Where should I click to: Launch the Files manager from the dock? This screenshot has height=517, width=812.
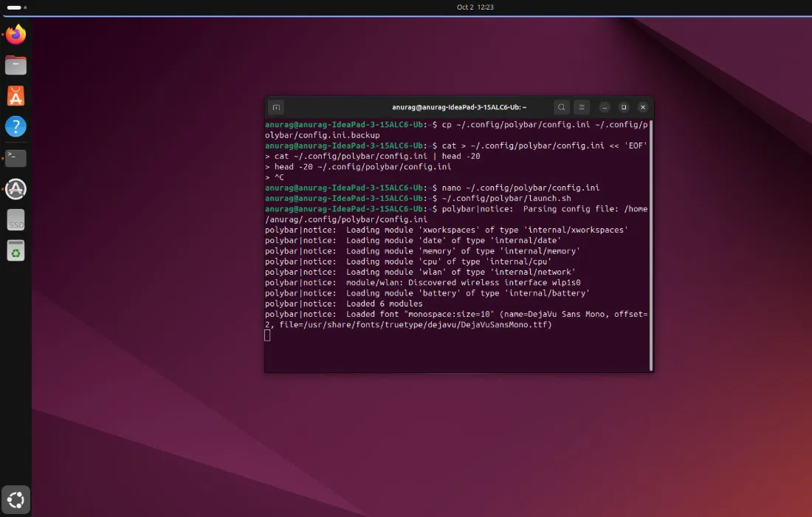click(16, 65)
